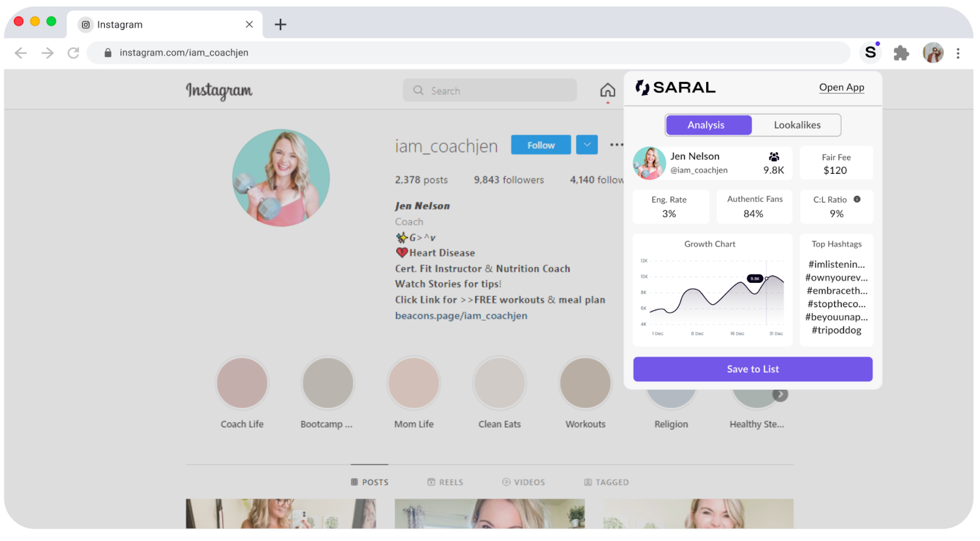This screenshot has height=541, width=980.
Task: Open the SARAL Open App link
Action: (842, 87)
